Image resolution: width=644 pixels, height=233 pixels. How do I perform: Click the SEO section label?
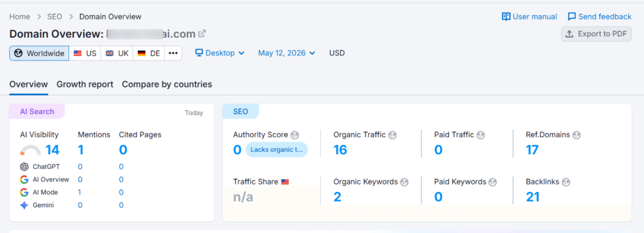[x=241, y=111]
